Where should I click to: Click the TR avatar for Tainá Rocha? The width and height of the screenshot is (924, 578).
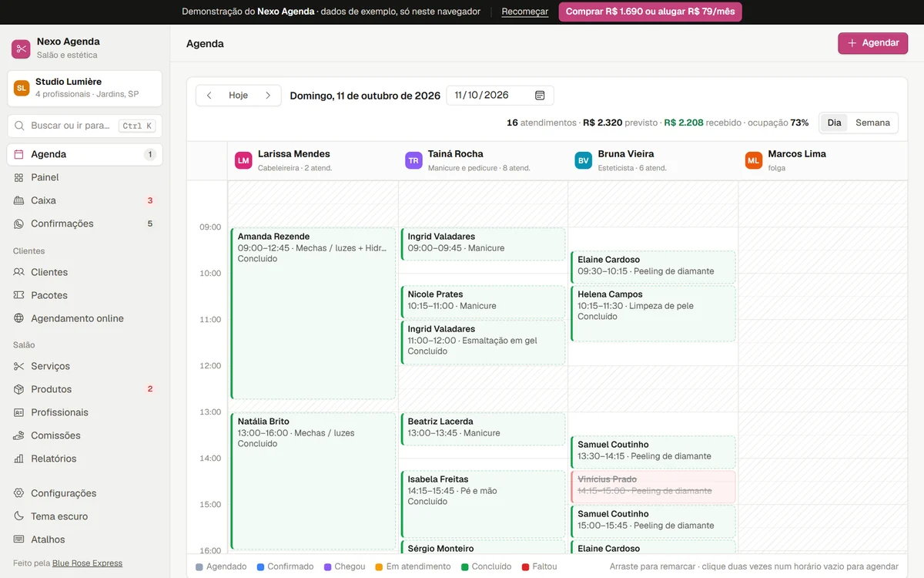click(x=413, y=160)
